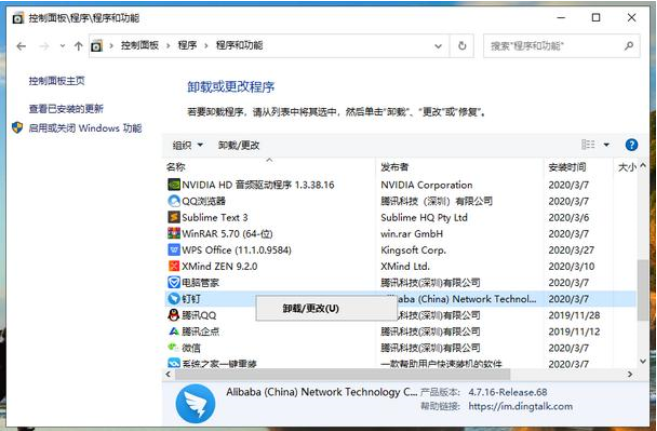Viewport: 657px width, 431px height.
Task: Click the WinRAR 5.70 icon
Action: coord(173,234)
